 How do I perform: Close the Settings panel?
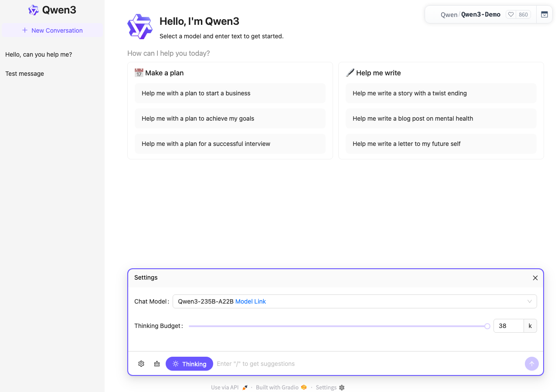click(535, 278)
